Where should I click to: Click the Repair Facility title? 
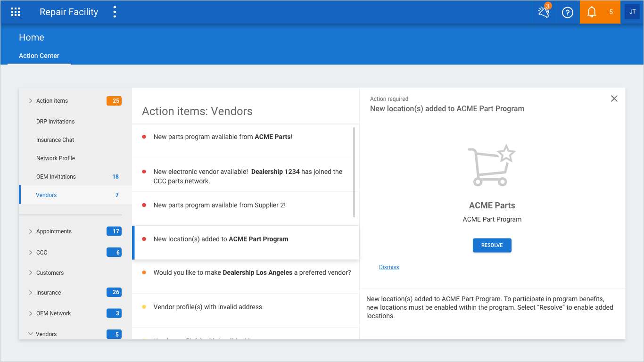click(x=69, y=12)
